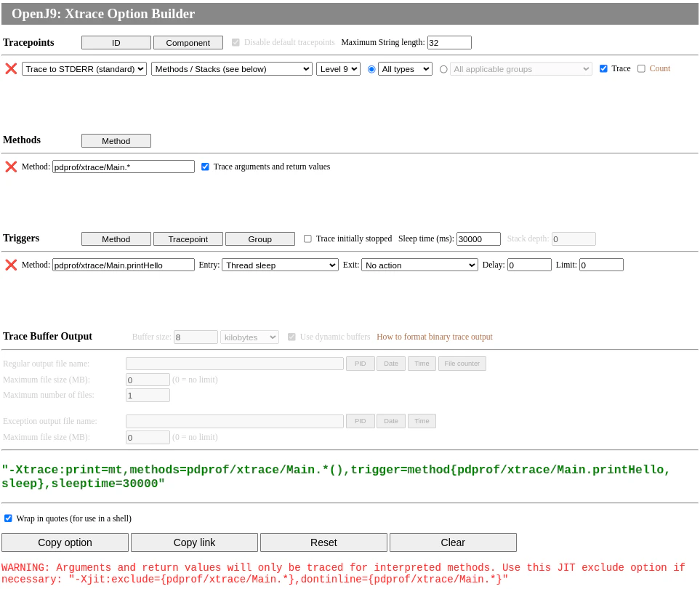
Task: Insert Time into regular output file name
Action: tap(422, 364)
